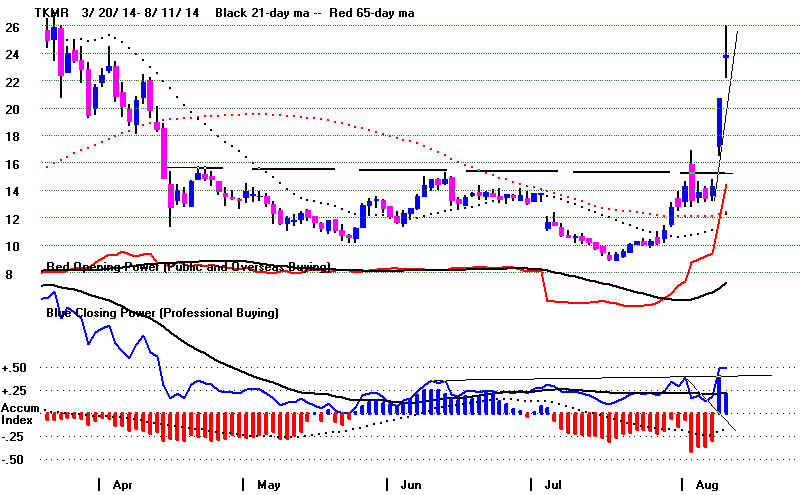The width and height of the screenshot is (800, 495).
Task: Click the 'Black 21-day ma' legend text
Action: pos(262,13)
